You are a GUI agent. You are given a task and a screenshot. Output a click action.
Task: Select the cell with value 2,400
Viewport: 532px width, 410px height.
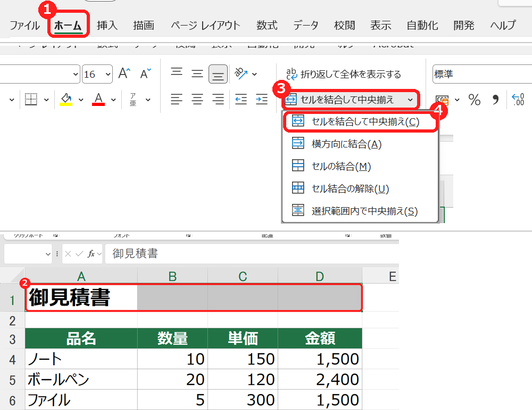320,379
